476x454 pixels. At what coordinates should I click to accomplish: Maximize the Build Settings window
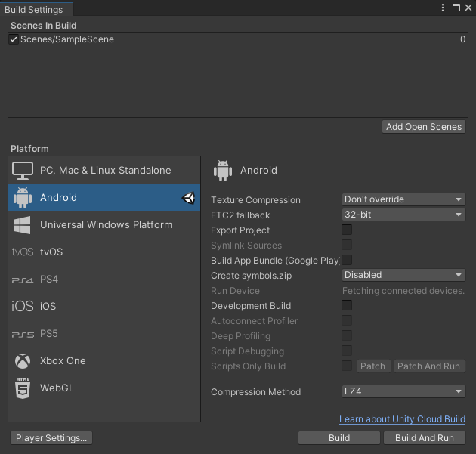tap(456, 8)
